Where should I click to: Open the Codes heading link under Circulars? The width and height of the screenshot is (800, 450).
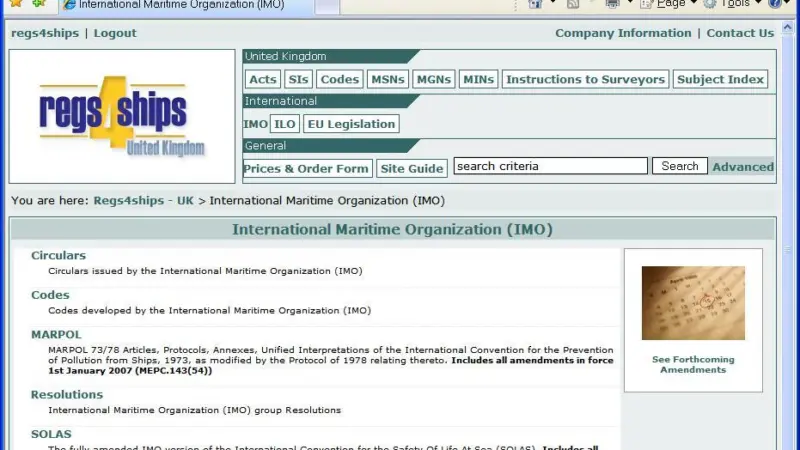click(x=50, y=295)
